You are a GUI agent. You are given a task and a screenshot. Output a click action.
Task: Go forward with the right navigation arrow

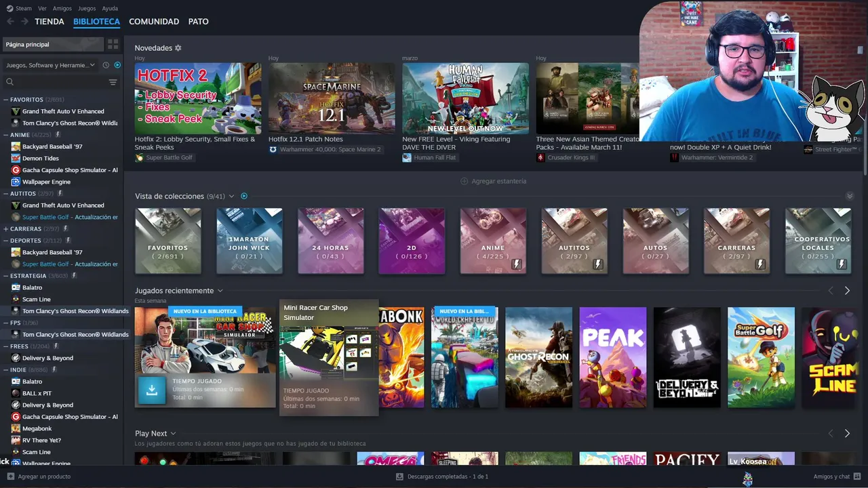[x=24, y=22]
